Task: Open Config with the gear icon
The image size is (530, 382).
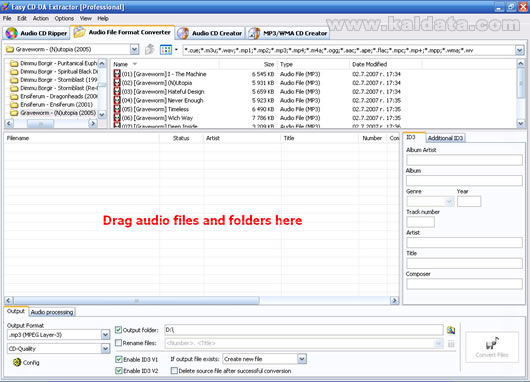Action: pyautogui.click(x=17, y=362)
